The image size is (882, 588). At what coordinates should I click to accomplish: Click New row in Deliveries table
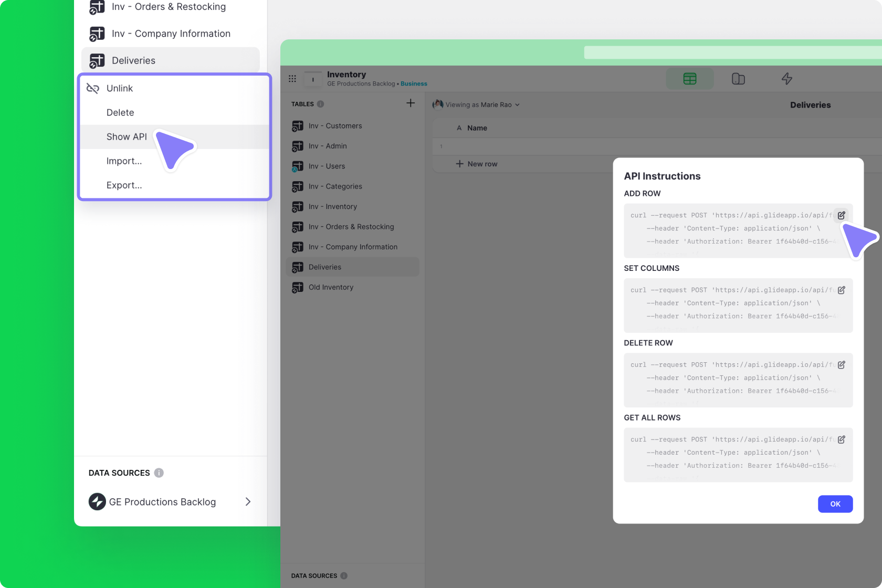pyautogui.click(x=477, y=164)
